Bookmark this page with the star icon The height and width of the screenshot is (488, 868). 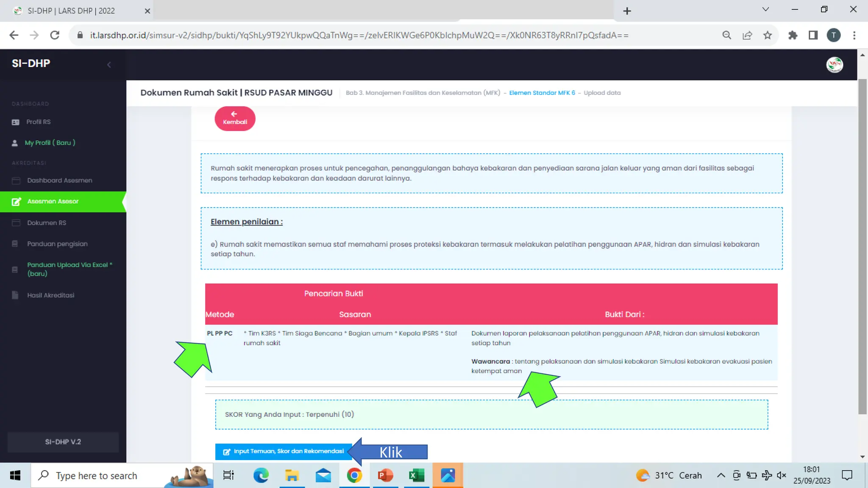coord(768,35)
